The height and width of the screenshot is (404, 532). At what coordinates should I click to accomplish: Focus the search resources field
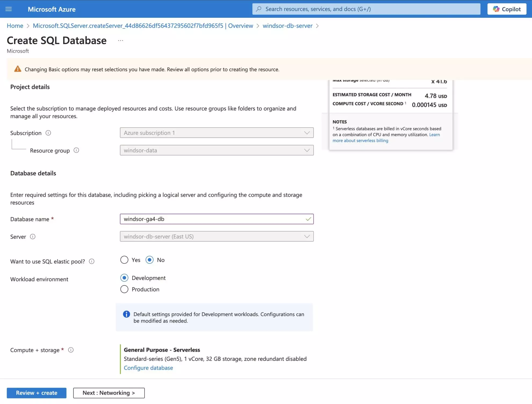point(366,9)
